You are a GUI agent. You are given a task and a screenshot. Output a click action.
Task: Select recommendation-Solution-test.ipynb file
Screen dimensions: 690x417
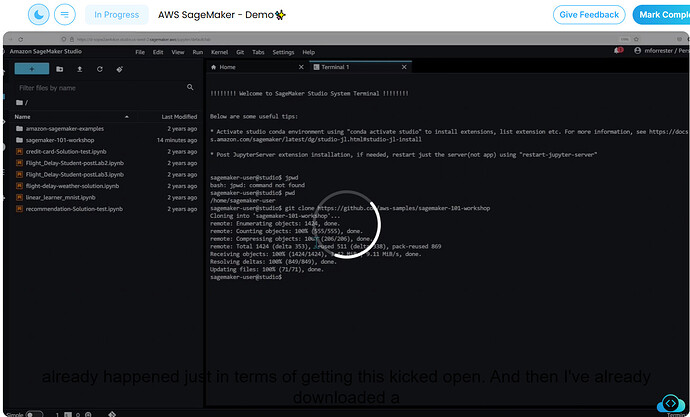[74, 208]
